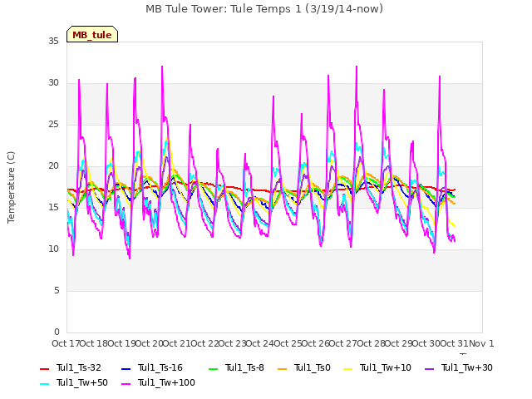Click the magenta Tul1_Tw+100 color swatch
This screenshot has width=532, height=399.
pos(126,383)
